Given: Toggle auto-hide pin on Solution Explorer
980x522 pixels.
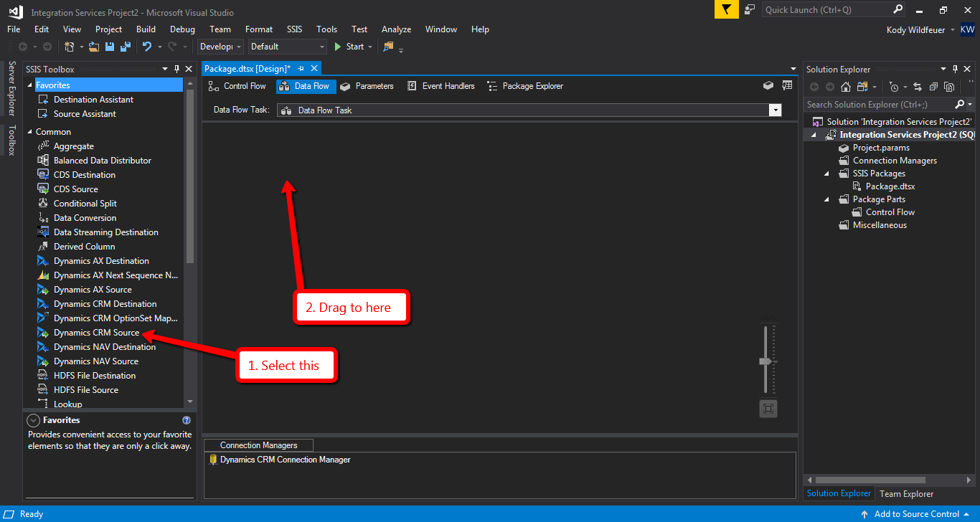Looking at the screenshot, I should point(955,69).
